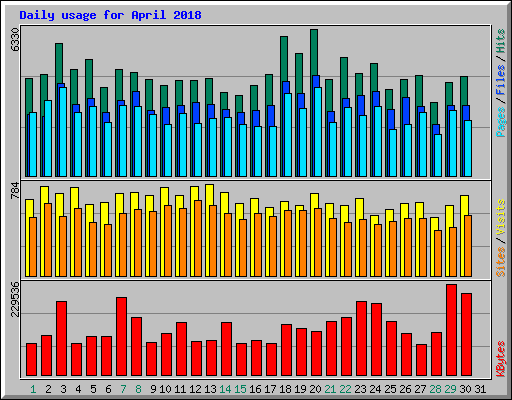The width and height of the screenshot is (512, 400).
Task: Click the red KBytes bar for day 7
Action: [121, 337]
